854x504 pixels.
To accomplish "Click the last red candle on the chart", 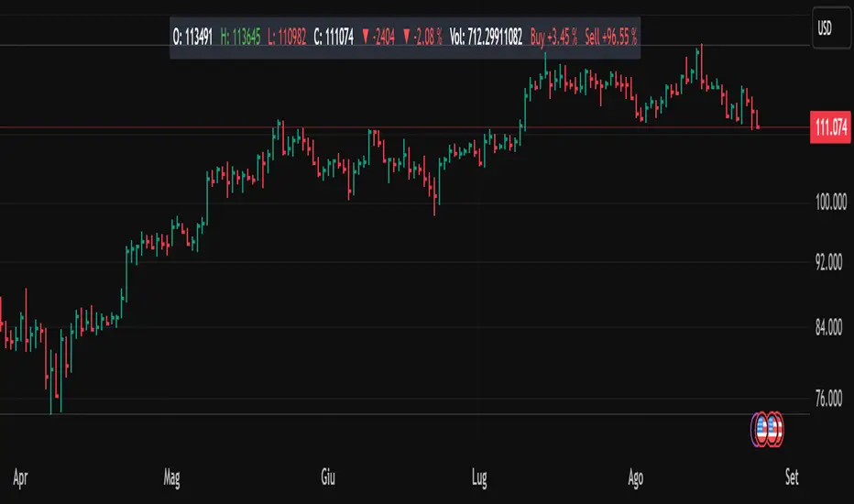I will pyautogui.click(x=757, y=120).
